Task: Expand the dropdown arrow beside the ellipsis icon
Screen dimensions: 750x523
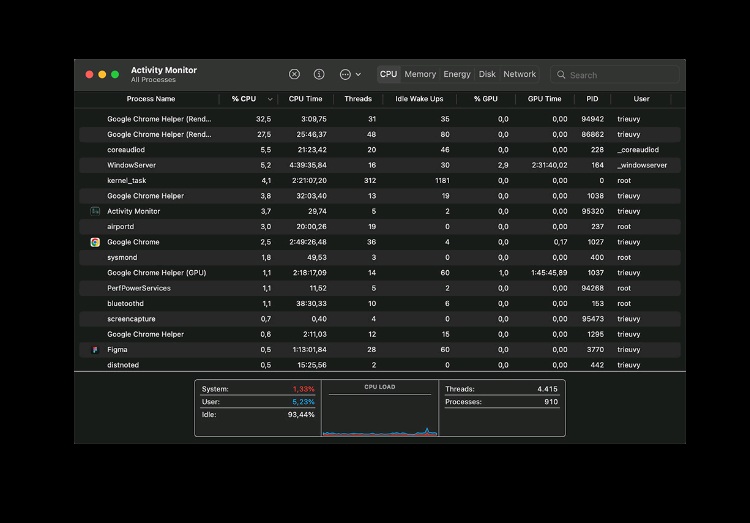Action: pos(358,75)
